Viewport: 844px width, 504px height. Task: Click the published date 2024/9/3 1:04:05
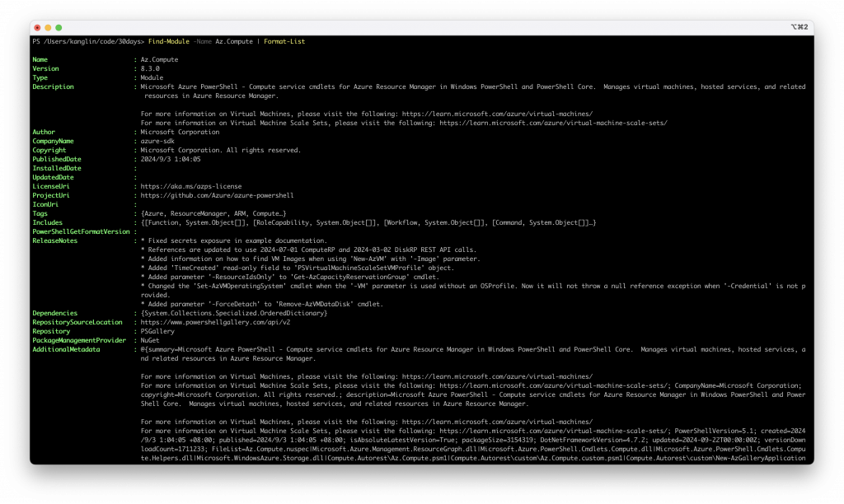point(171,159)
